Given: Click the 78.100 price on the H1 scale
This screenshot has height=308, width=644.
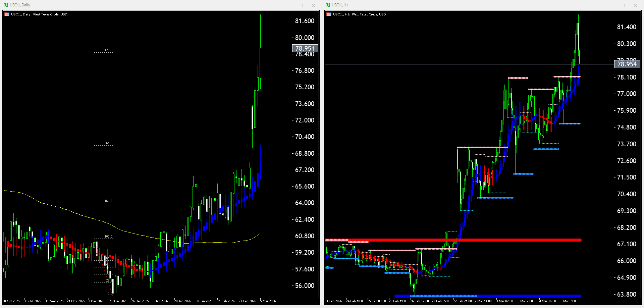Looking at the screenshot, I should tap(627, 77).
